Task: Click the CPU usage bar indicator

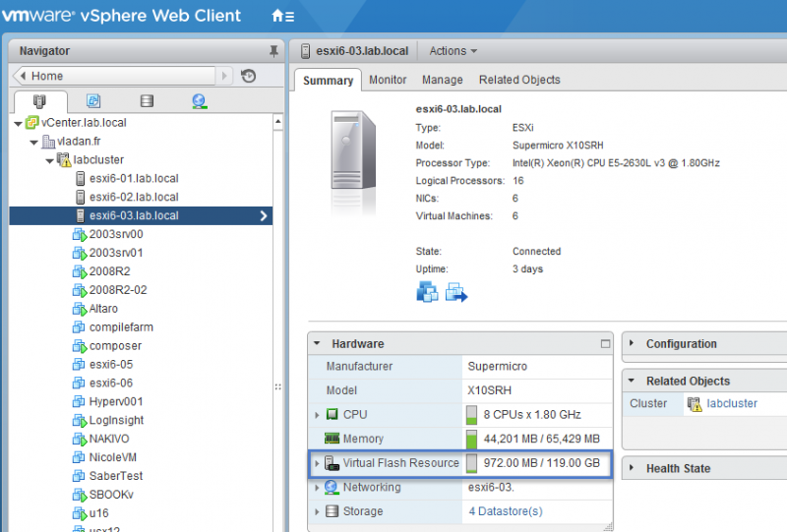Action: (471, 415)
